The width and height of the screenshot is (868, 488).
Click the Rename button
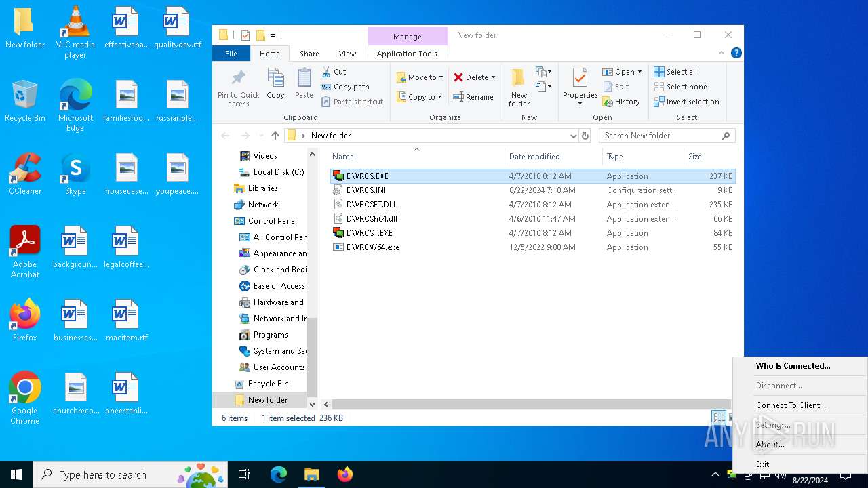(473, 97)
